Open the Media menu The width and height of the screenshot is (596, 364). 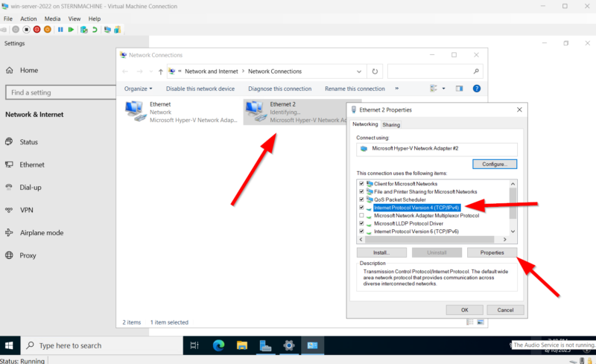52,19
